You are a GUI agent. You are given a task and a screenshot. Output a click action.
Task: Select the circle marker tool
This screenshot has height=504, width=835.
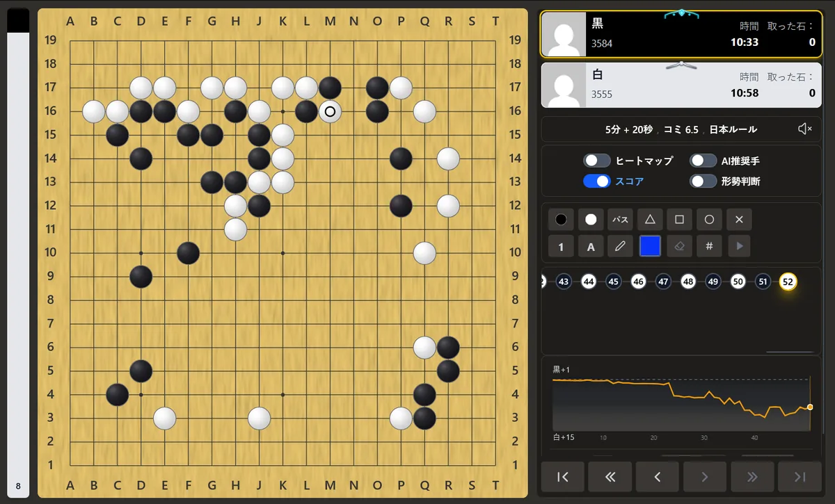tap(709, 220)
